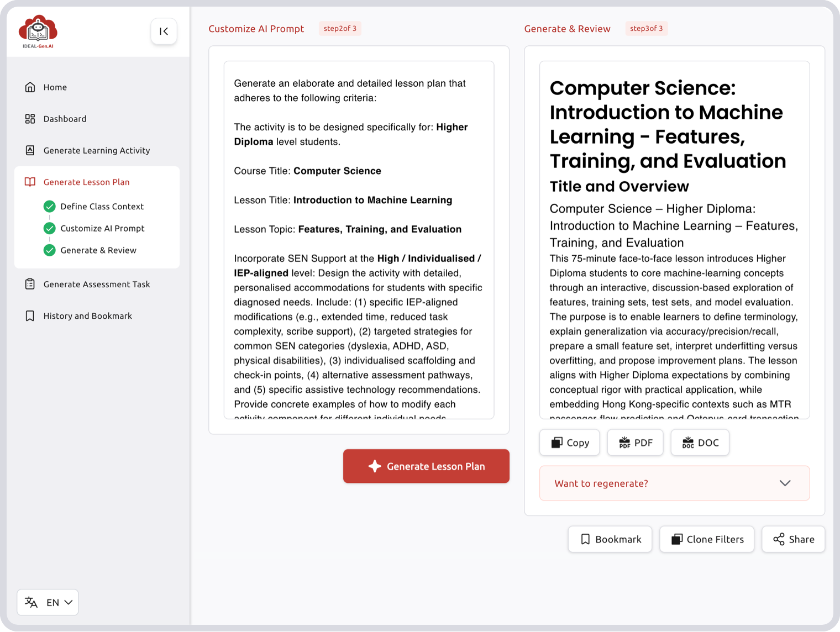Image resolution: width=840 pixels, height=632 pixels.
Task: Click the green check beside Define Class Context
Action: click(x=50, y=206)
